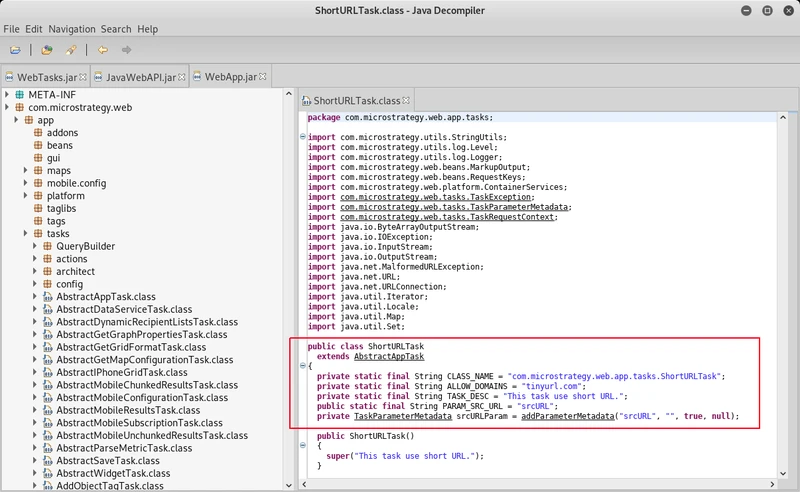Screen dimensions: 800x492
Task: Expand the actions package node
Action: 35,259
